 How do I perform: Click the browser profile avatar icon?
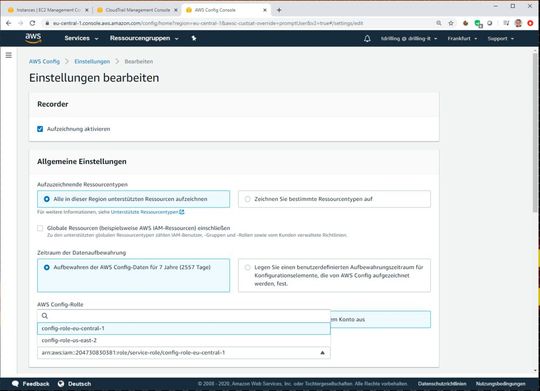pos(518,23)
